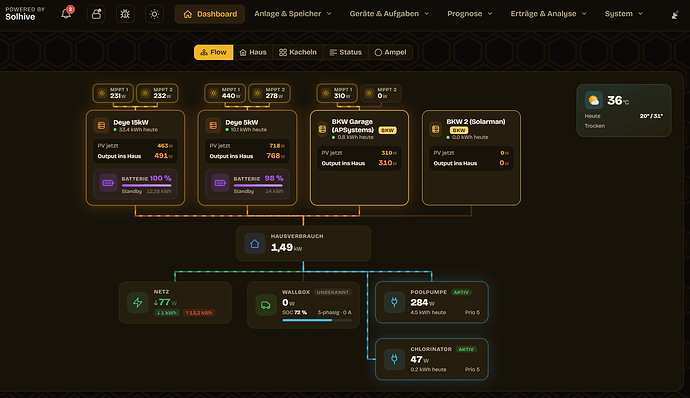This screenshot has height=398, width=690.
Task: Expand the Prognose menu
Action: [470, 14]
